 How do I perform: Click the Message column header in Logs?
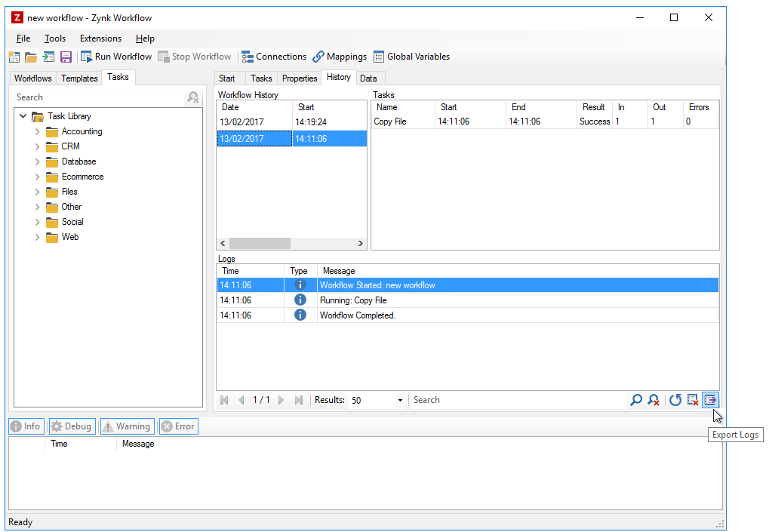(518, 271)
